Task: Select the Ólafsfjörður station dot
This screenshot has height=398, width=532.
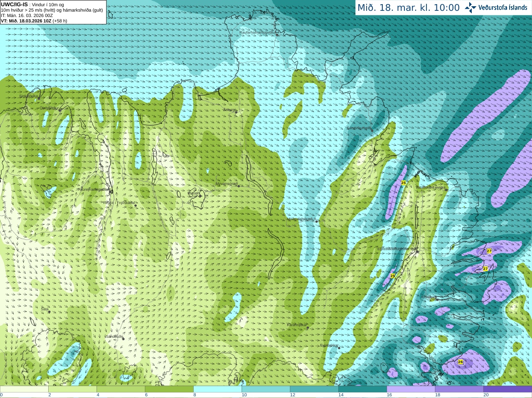Action: click(60, 111)
